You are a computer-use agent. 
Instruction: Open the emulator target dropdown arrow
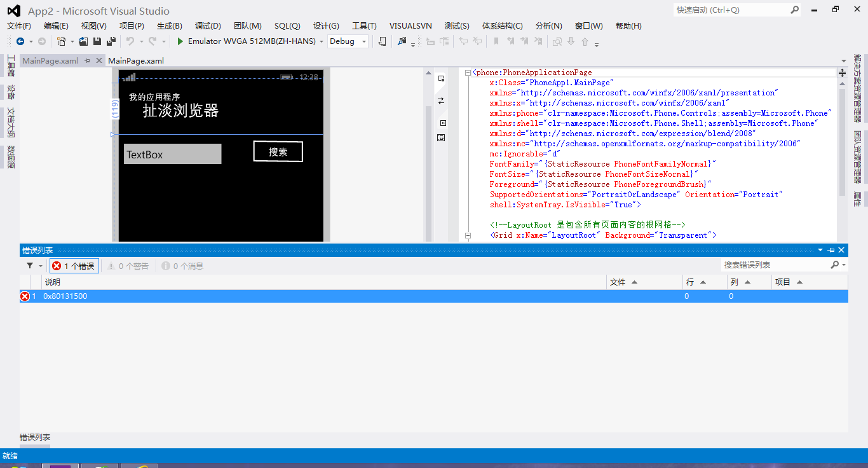coord(322,41)
